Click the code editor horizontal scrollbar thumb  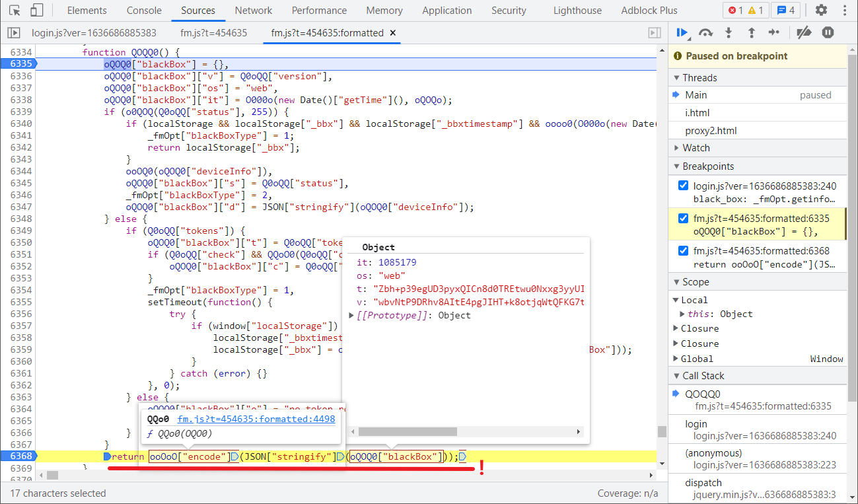52,475
